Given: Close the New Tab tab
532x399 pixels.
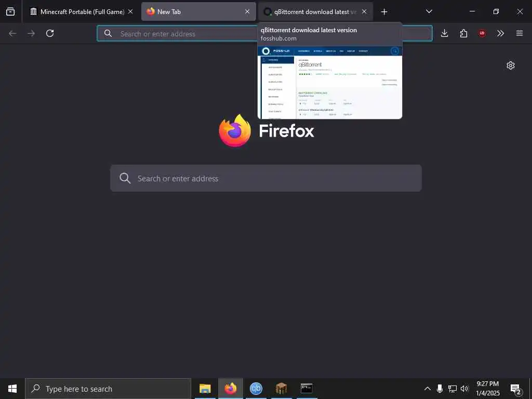Looking at the screenshot, I should coord(247,11).
